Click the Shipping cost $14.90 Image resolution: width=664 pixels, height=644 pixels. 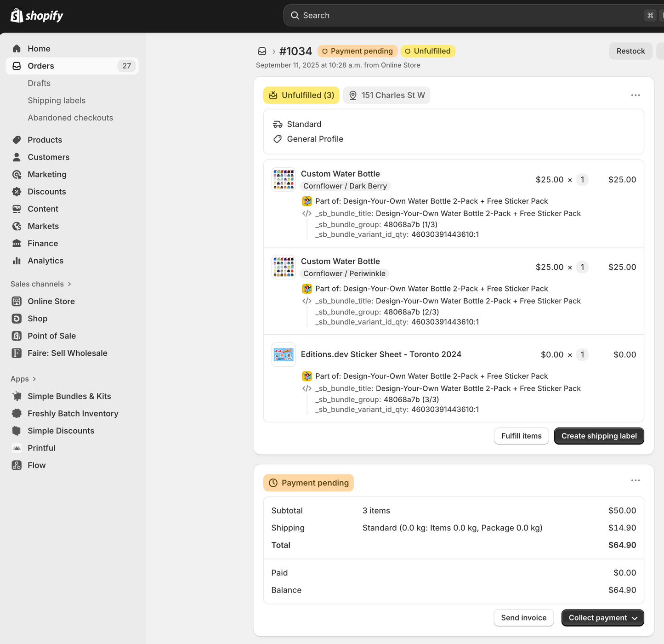point(622,528)
